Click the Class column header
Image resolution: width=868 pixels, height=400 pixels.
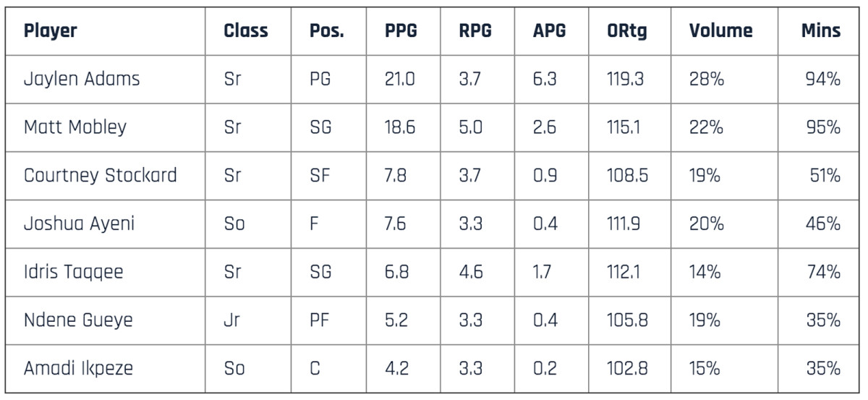coord(245,30)
